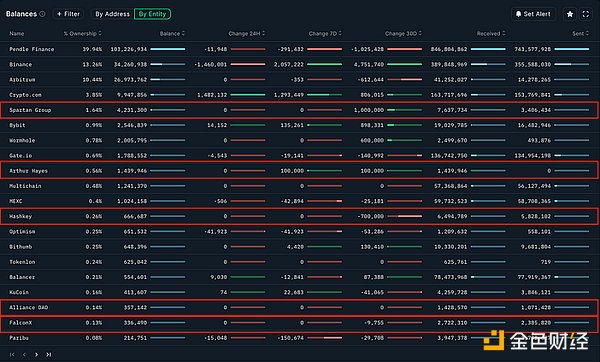Sort by Change 7D column

325,34
